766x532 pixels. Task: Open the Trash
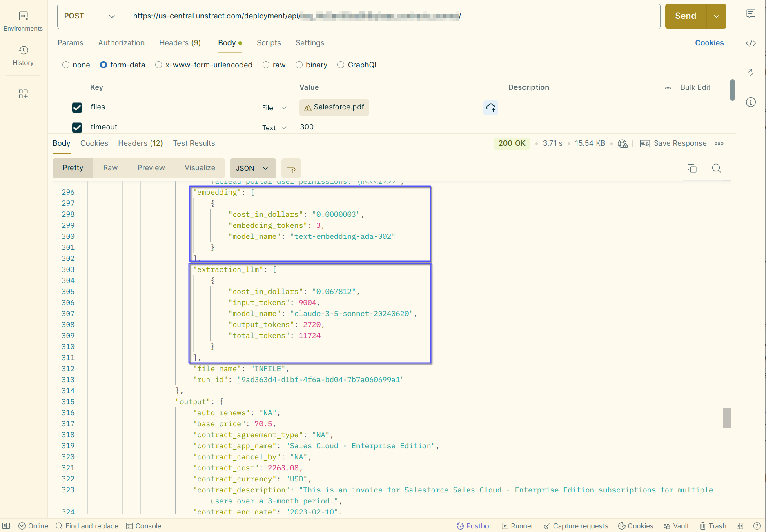[x=713, y=526]
